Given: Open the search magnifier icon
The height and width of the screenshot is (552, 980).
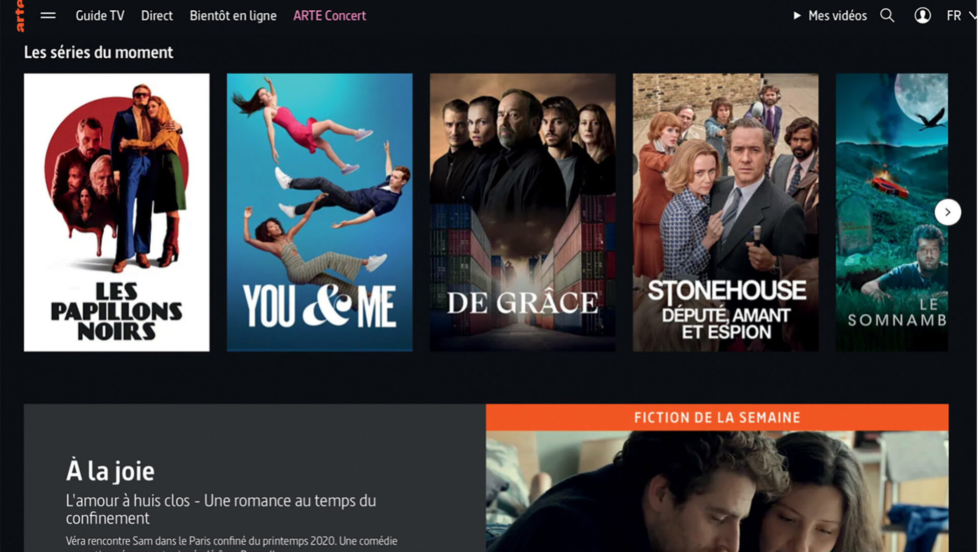Looking at the screenshot, I should point(887,16).
